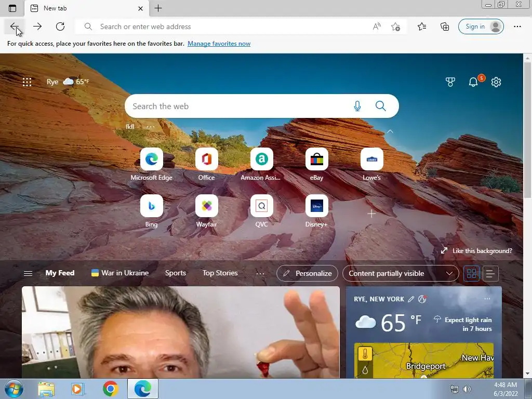Open the Favorites list
This screenshot has height=399, width=532.
click(422, 26)
